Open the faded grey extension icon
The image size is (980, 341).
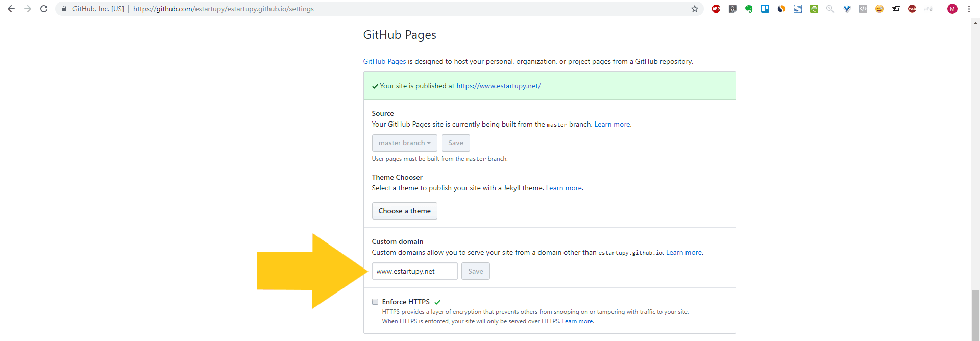point(928,9)
